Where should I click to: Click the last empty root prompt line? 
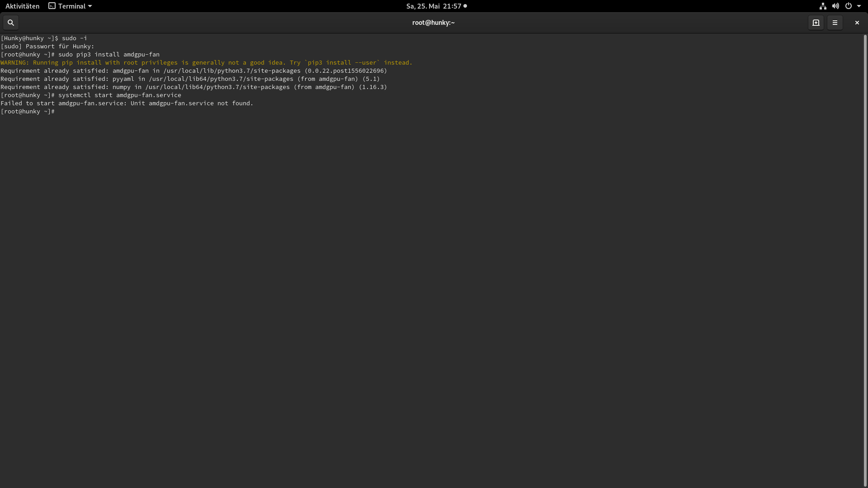point(28,112)
